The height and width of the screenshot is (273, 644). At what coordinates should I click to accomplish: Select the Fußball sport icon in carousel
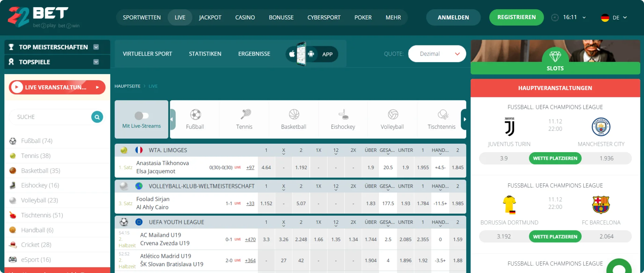click(x=195, y=114)
